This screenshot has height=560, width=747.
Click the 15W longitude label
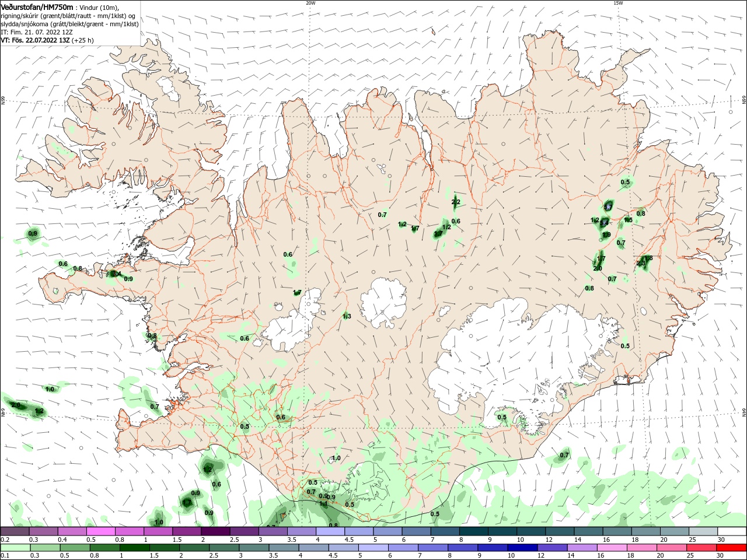pyautogui.click(x=618, y=3)
